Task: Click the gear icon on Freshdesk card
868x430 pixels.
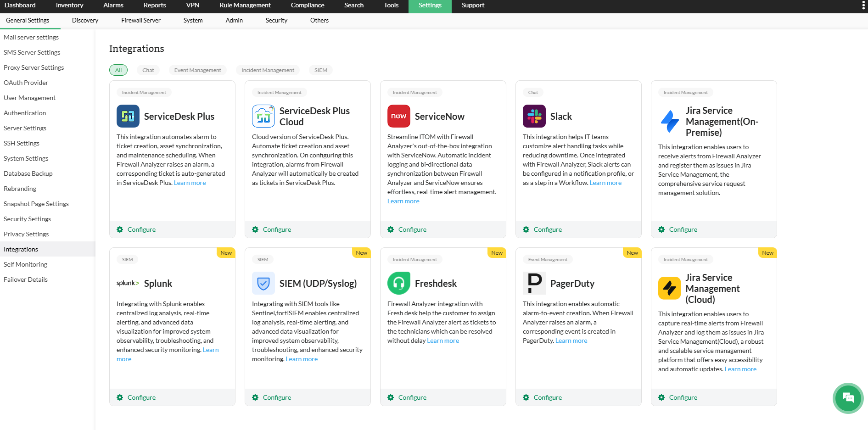Action: (x=391, y=397)
